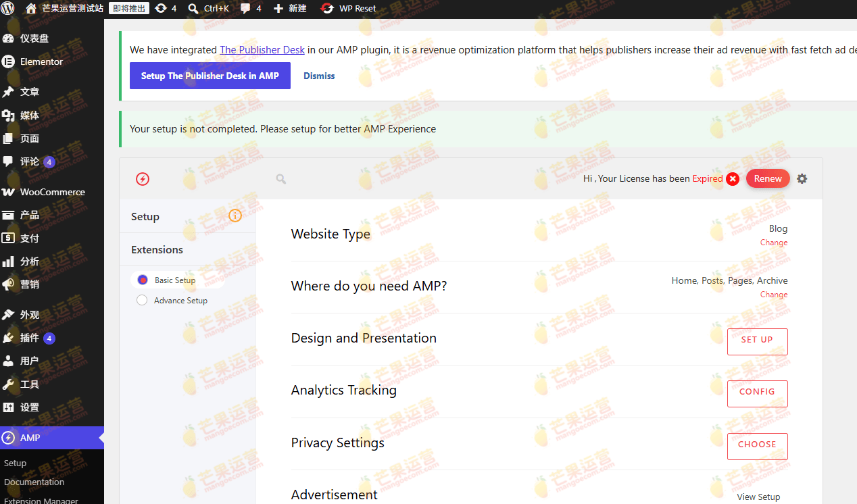
Task: Click the Elementor sidebar icon
Action: [x=8, y=61]
